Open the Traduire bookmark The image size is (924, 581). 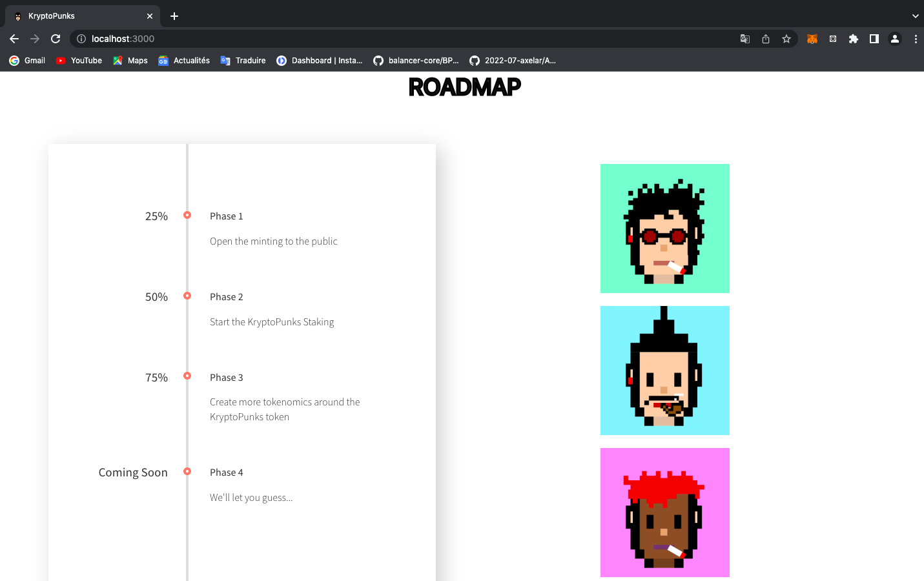tap(243, 61)
